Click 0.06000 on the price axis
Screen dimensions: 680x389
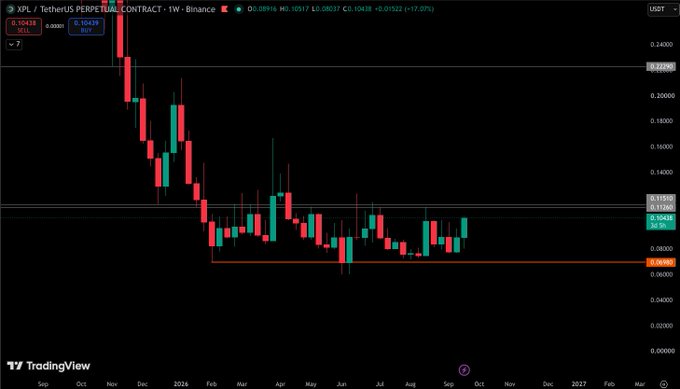coord(662,274)
